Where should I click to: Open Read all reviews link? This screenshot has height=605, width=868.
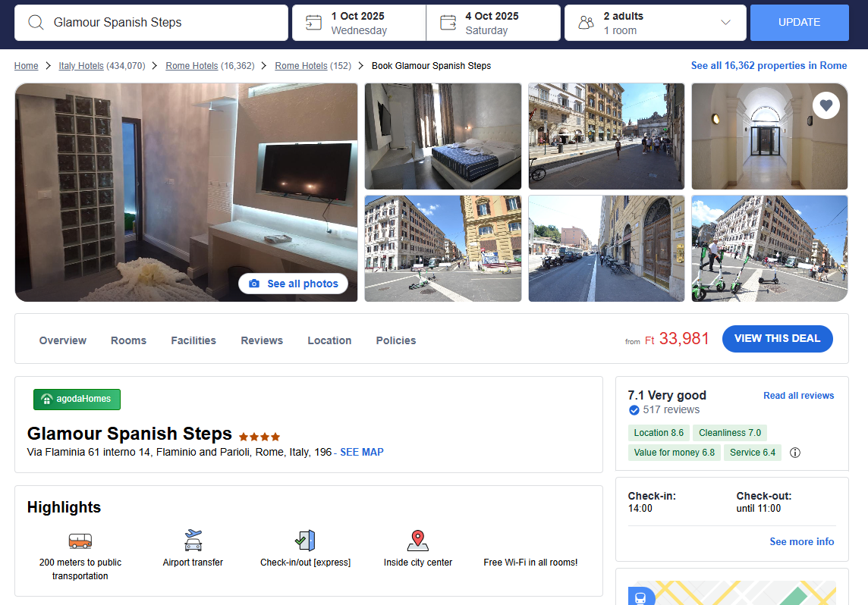[798, 396]
